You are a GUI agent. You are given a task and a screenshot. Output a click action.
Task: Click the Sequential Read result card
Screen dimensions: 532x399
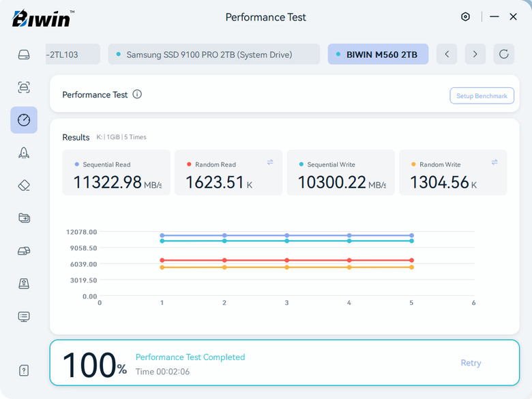pyautogui.click(x=116, y=173)
